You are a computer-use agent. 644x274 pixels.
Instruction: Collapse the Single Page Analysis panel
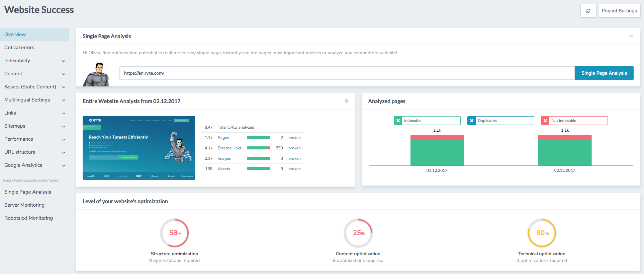[x=631, y=36]
